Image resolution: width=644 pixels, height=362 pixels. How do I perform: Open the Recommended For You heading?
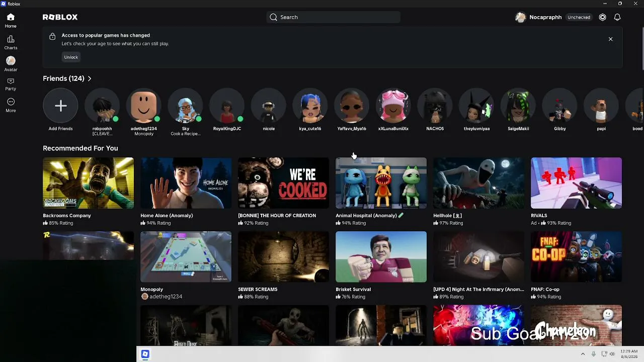point(80,148)
